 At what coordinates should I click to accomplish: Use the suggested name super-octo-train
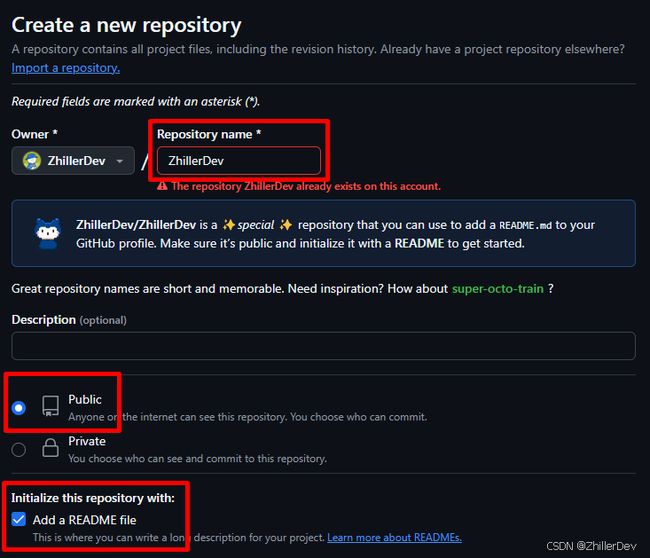click(497, 289)
